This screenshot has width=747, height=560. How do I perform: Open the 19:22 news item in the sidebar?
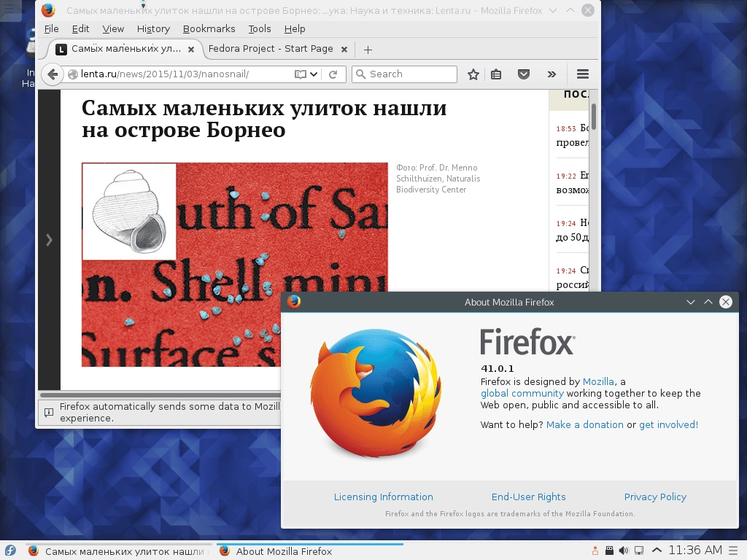[572, 183]
